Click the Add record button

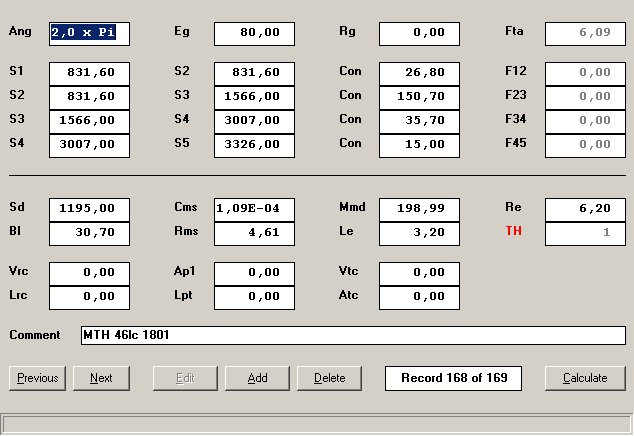coord(257,378)
